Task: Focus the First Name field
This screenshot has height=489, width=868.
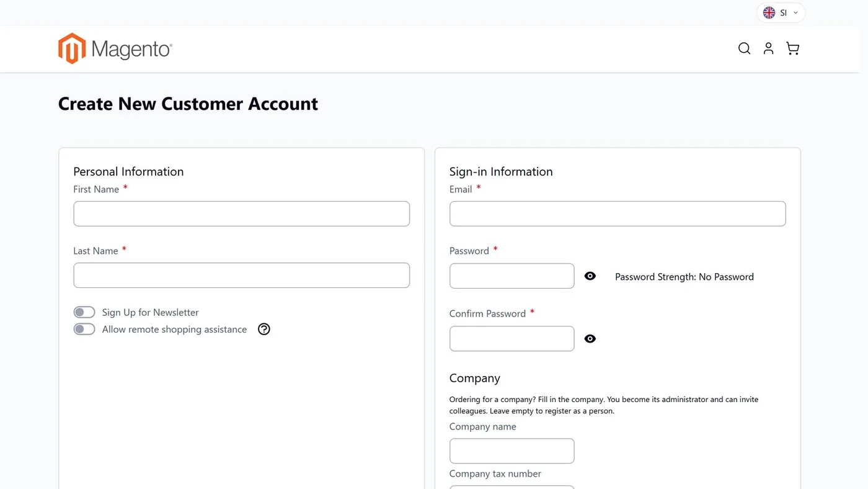Action: [242, 213]
